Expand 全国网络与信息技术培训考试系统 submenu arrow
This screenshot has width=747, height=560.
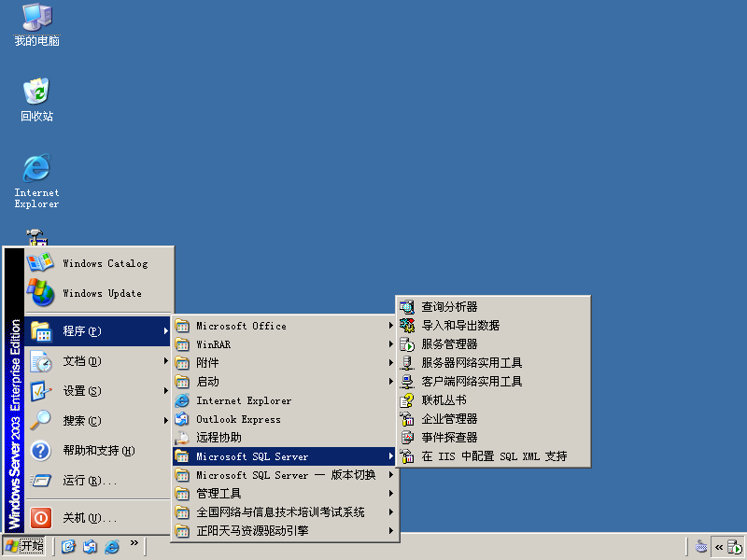click(390, 511)
